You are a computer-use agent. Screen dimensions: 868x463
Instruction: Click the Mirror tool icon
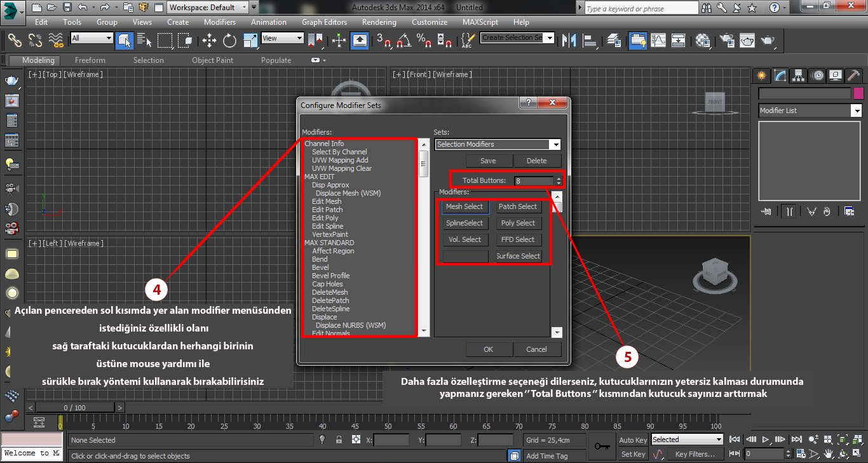click(x=569, y=40)
